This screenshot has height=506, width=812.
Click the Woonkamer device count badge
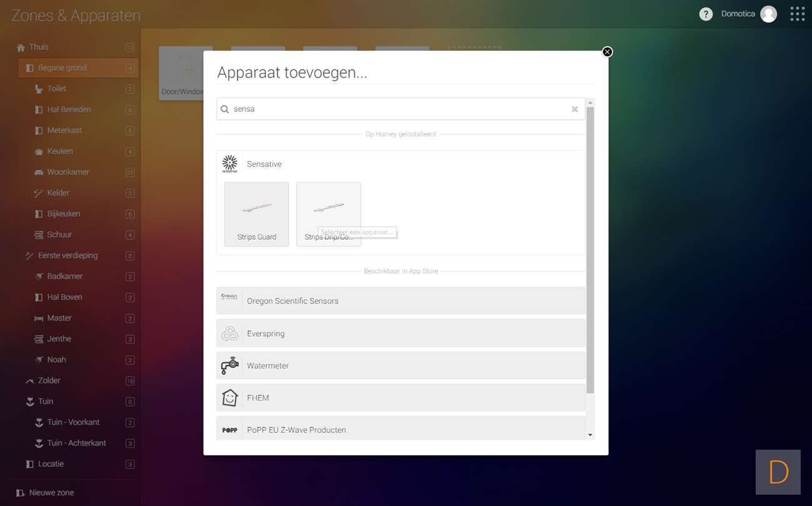(x=130, y=172)
